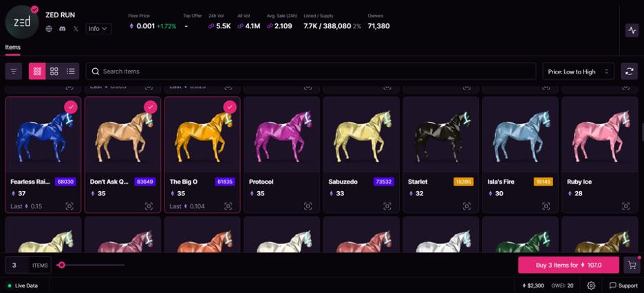
Task: Open the activity chart icon
Action: [x=632, y=30]
